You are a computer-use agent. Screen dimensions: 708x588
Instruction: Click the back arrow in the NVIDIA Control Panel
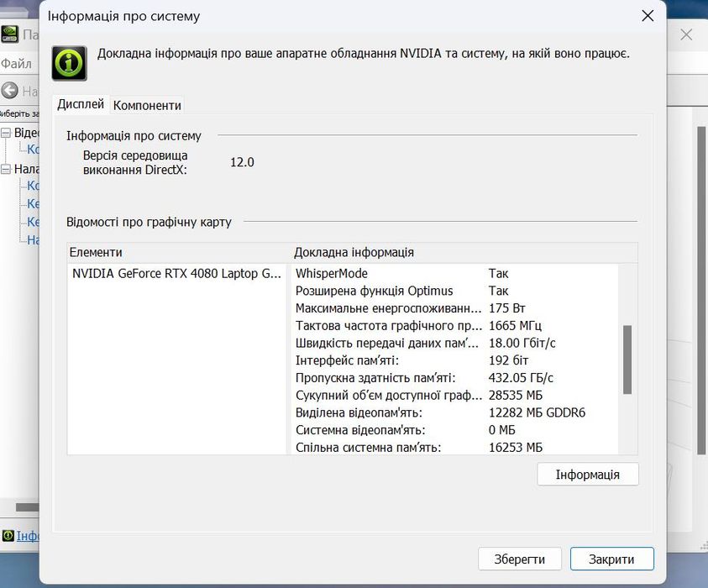9,91
